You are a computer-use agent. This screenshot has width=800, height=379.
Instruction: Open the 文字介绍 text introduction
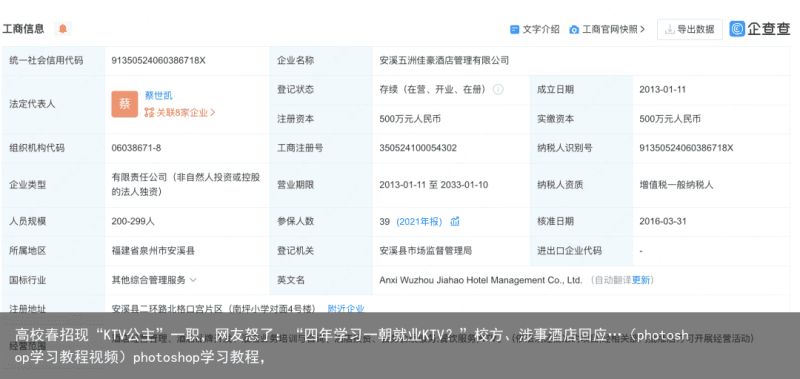click(x=535, y=30)
